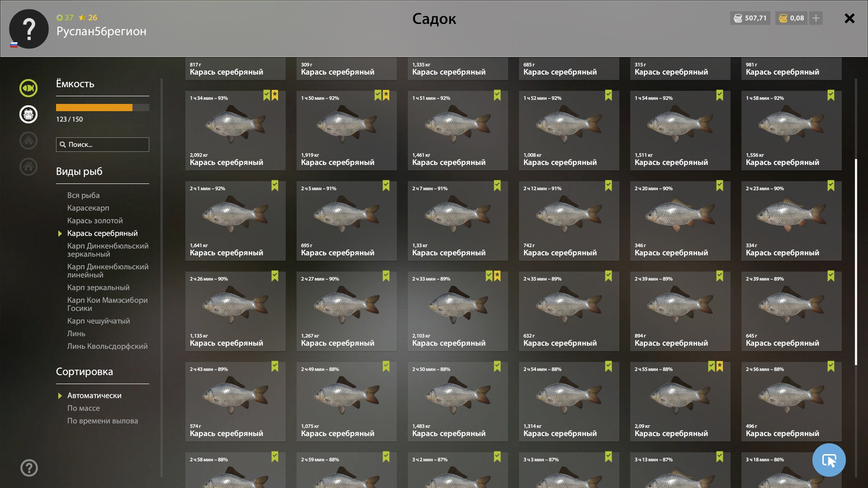Toggle star marker on 2,103 кг crucian
This screenshot has width=868, height=488.
(497, 276)
